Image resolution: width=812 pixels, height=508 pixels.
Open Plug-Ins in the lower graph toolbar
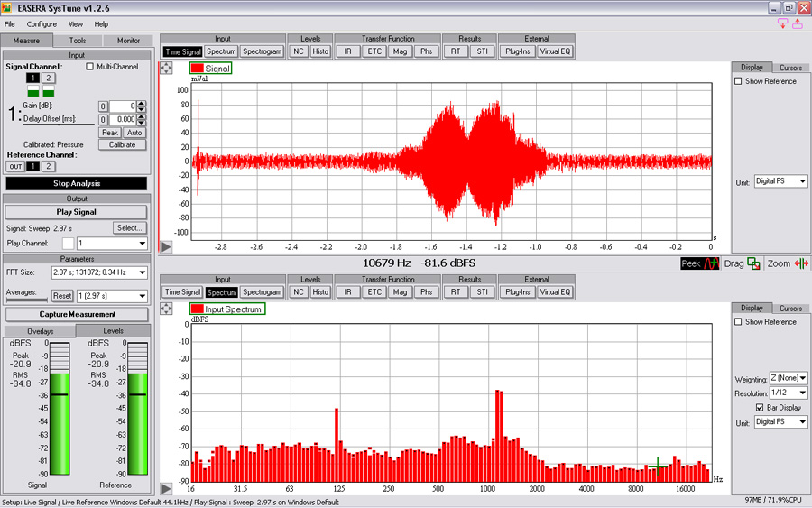(x=518, y=292)
